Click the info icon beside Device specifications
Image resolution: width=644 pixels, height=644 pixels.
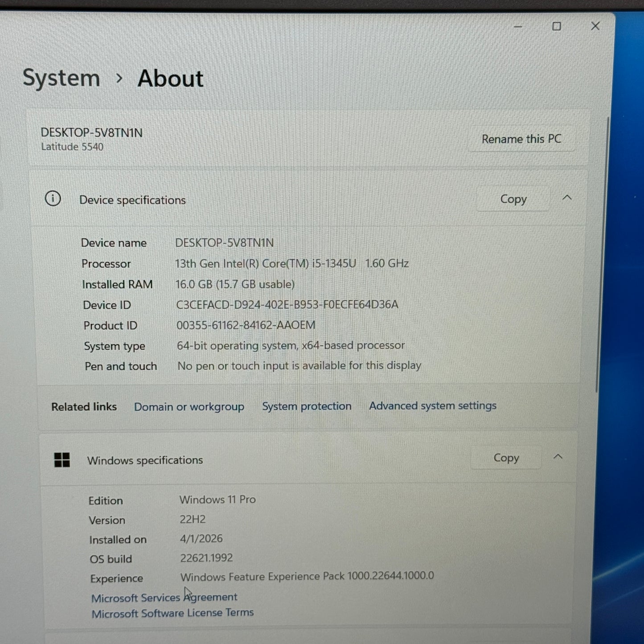pos(53,199)
